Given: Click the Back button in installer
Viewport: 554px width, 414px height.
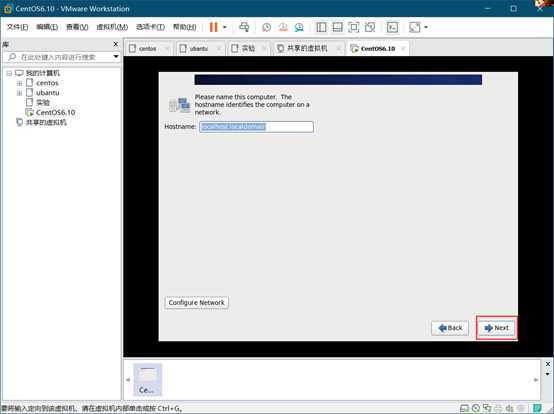Looking at the screenshot, I should click(450, 328).
